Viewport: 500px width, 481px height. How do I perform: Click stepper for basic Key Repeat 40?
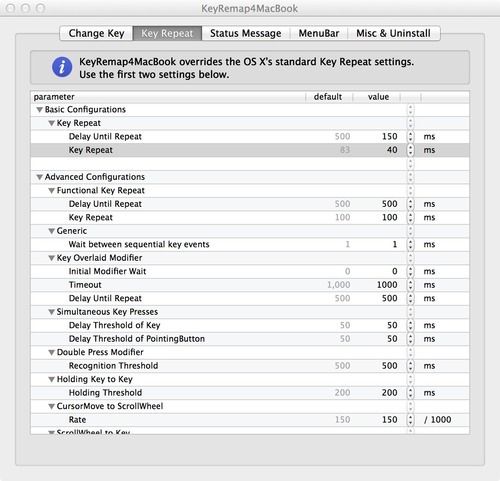tap(410, 150)
